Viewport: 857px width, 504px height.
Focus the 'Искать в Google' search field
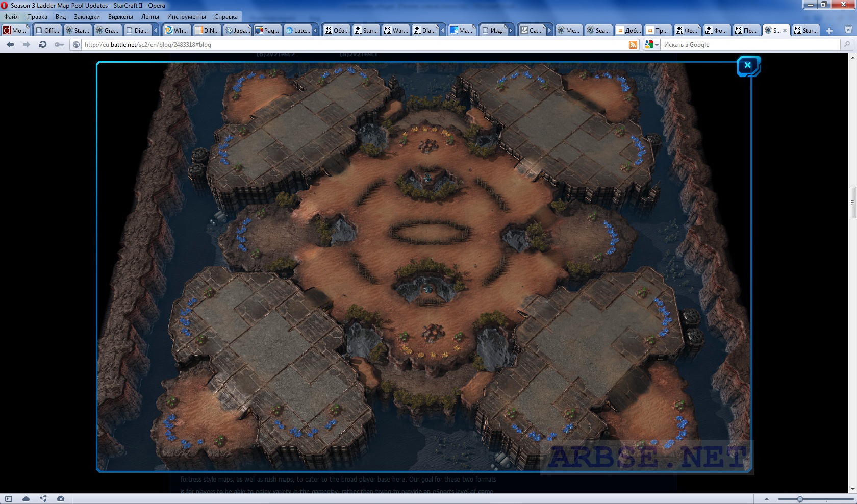click(x=750, y=45)
